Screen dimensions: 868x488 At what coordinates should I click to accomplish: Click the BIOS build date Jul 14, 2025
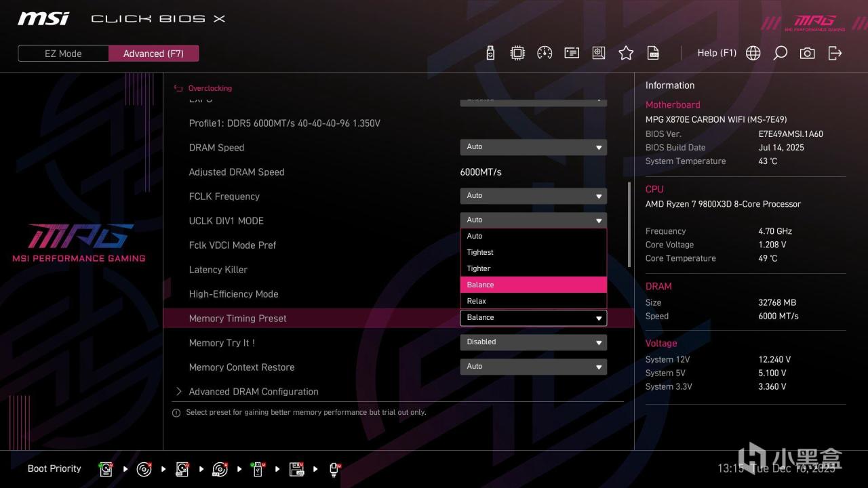tap(781, 148)
